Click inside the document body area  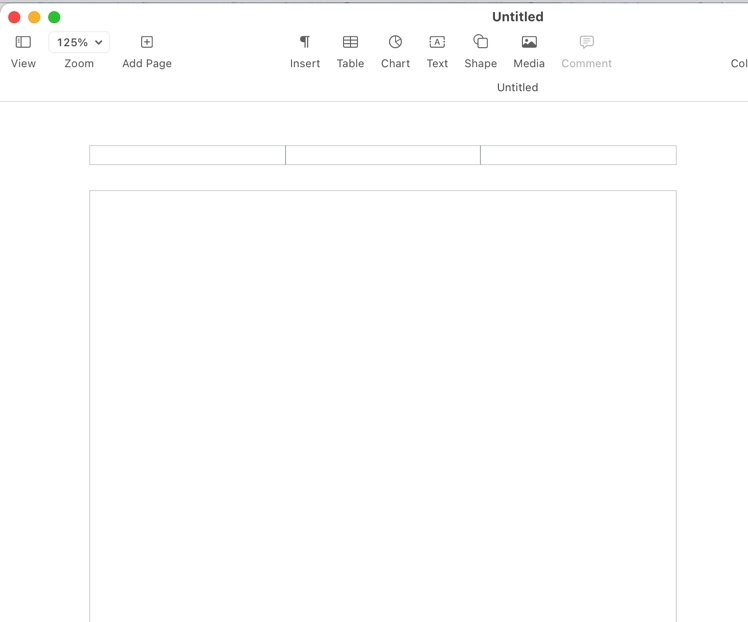pos(383,406)
